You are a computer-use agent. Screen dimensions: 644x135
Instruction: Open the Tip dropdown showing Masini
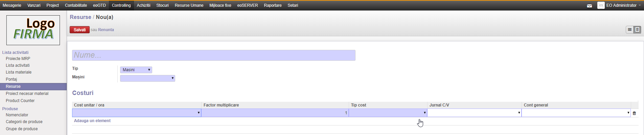(x=136, y=70)
